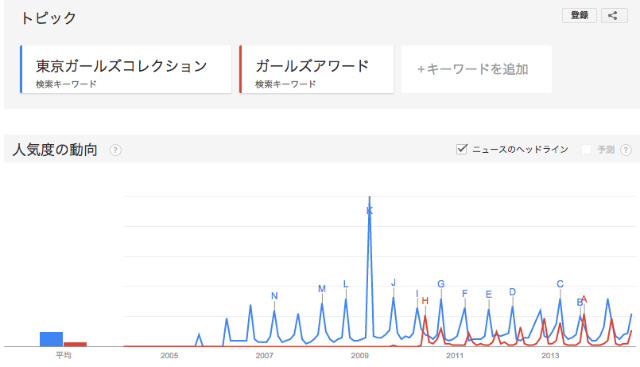Uncheck the ニュースのヘッドライン checkbox
This screenshot has width=640, height=367.
(462, 149)
